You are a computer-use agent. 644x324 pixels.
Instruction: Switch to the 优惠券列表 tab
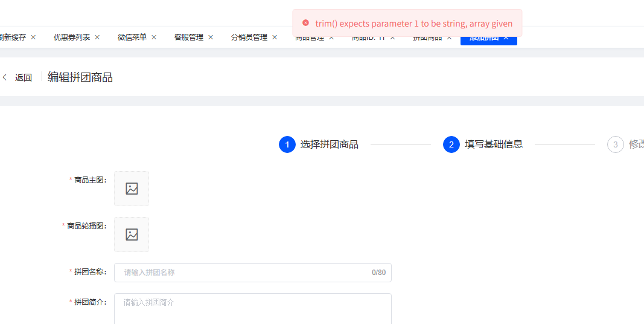pyautogui.click(x=71, y=37)
